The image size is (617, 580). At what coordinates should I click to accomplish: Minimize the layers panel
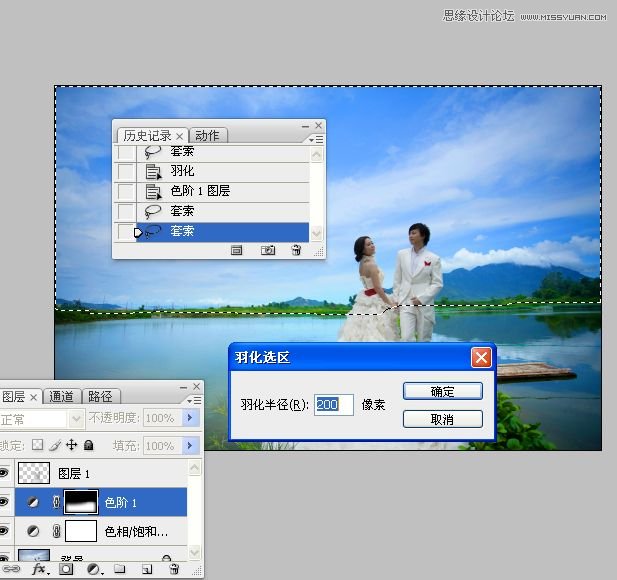[x=183, y=388]
